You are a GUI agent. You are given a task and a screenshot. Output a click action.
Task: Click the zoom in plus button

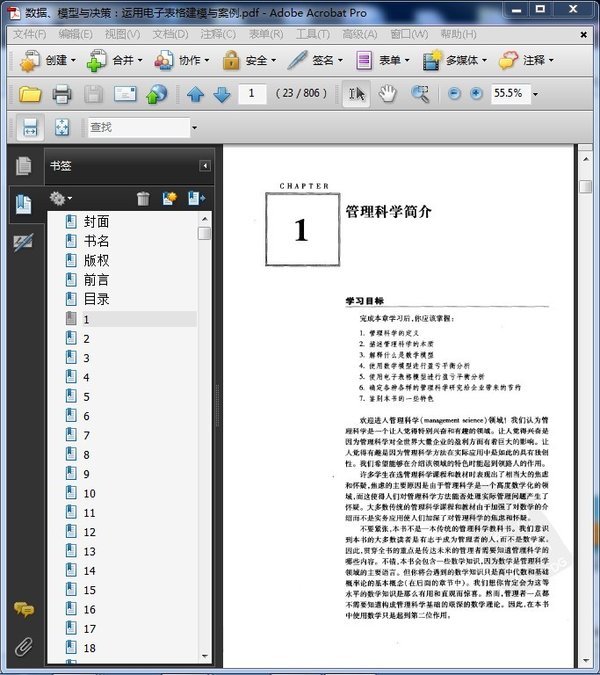[476, 93]
